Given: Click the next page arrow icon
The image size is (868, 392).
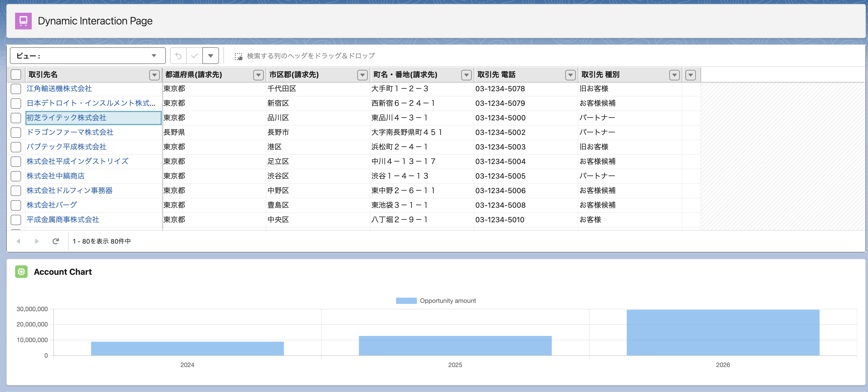Looking at the screenshot, I should (37, 241).
